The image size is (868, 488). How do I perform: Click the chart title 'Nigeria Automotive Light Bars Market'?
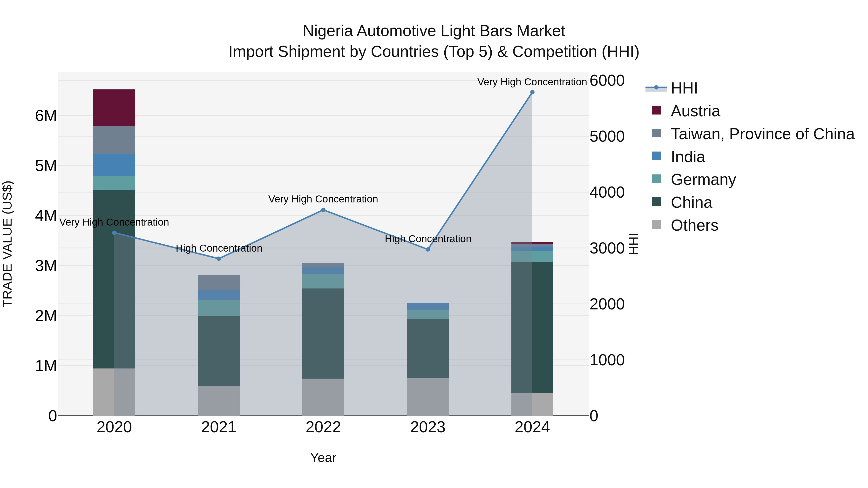tap(434, 31)
